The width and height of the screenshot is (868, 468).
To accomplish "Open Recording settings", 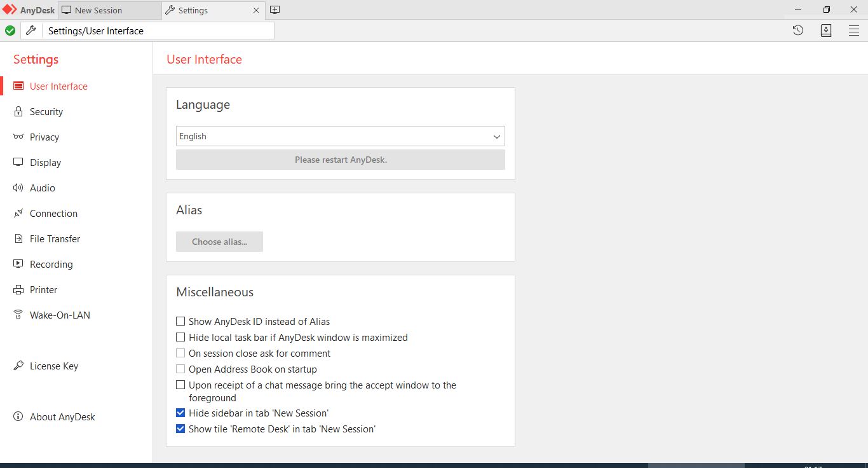I will tap(51, 265).
